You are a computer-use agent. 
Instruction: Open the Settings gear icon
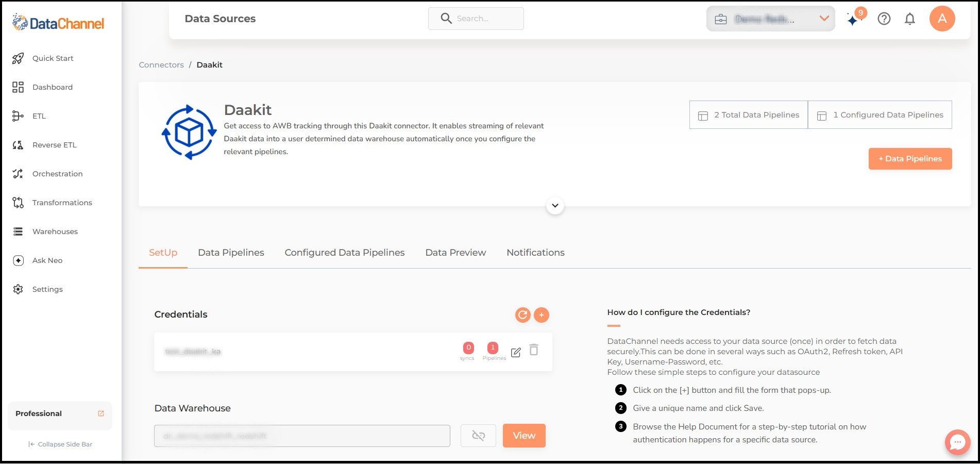click(x=18, y=289)
